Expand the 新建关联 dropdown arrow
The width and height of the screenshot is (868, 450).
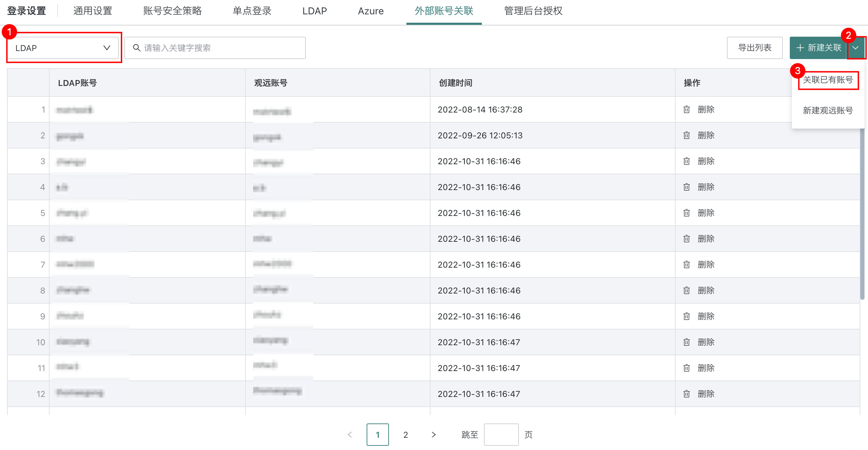pos(855,48)
